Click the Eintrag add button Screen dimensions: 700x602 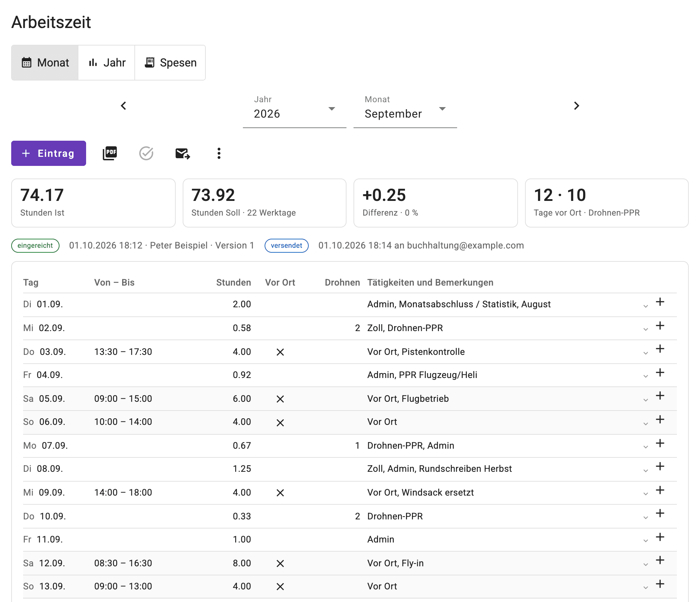49,153
